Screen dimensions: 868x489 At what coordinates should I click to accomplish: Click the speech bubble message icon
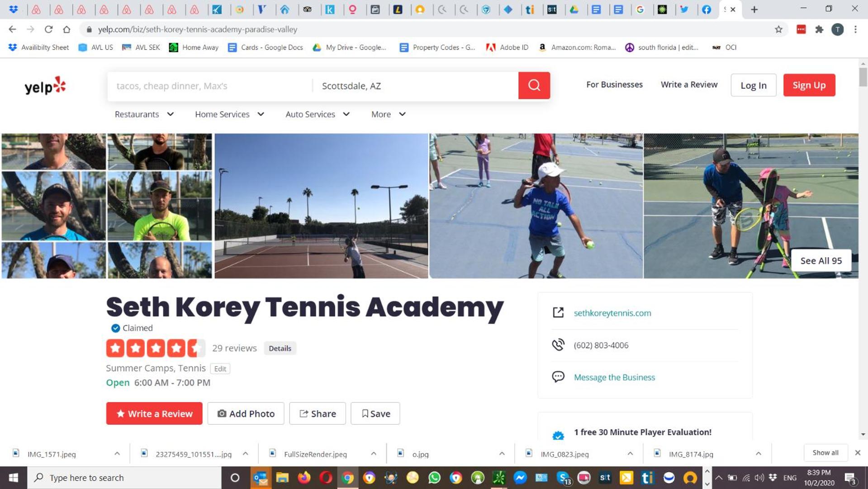coord(558,377)
